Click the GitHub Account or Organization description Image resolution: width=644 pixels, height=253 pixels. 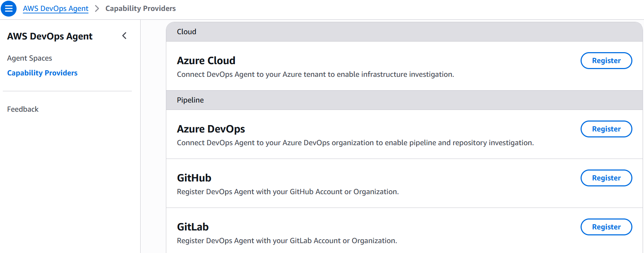coord(288,192)
